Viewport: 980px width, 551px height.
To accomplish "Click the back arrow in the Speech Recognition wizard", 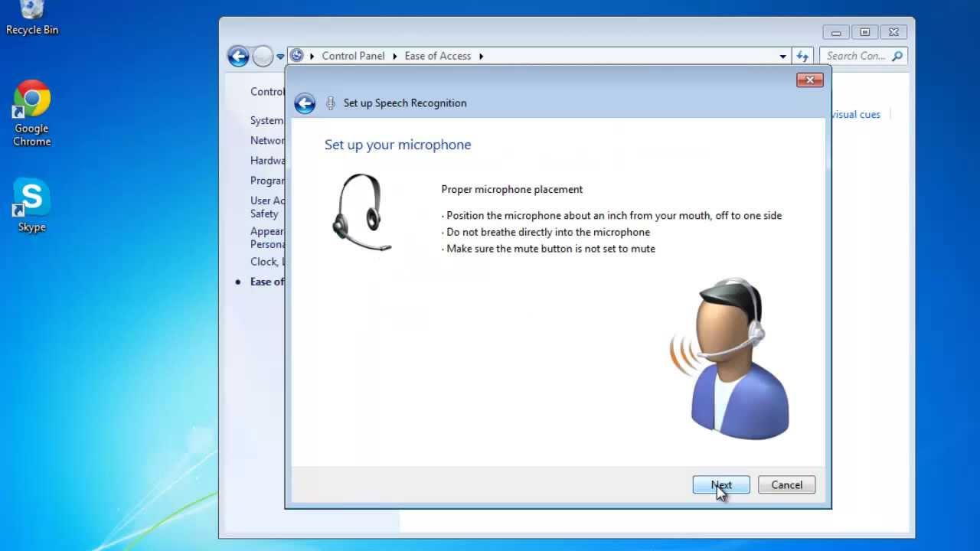I will [305, 103].
